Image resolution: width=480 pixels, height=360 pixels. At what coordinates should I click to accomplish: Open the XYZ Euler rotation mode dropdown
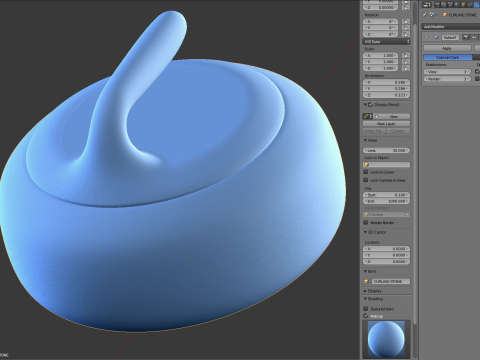click(x=386, y=42)
